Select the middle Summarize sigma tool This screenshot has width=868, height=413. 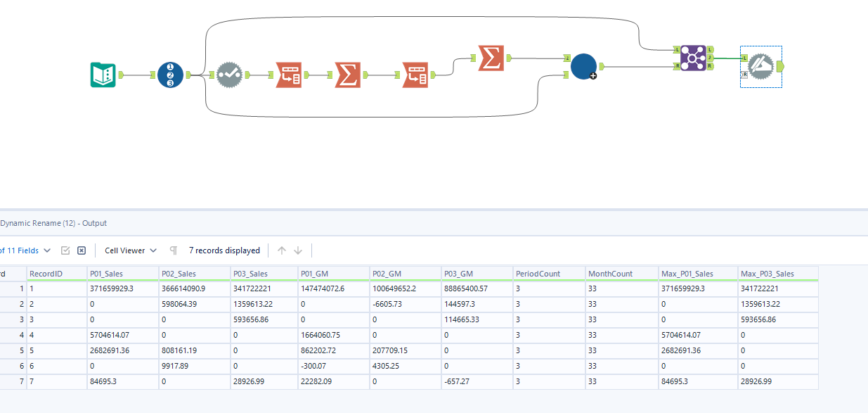[x=347, y=75]
